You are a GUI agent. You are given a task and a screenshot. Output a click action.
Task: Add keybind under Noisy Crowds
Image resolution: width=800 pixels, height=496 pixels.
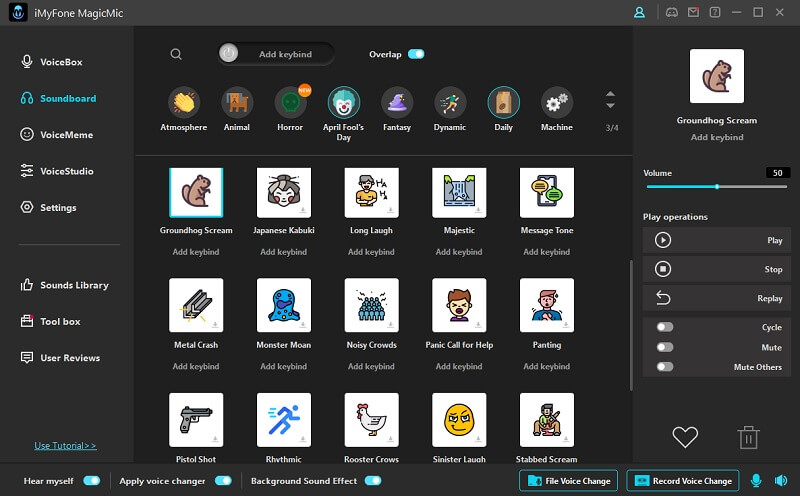point(371,366)
